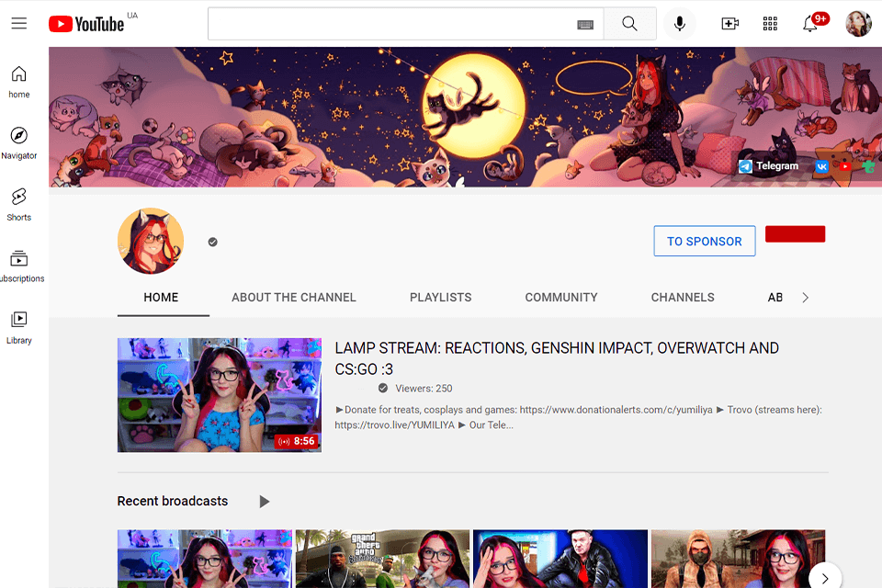882x588 pixels.
Task: Open notifications bell
Action: point(810,24)
